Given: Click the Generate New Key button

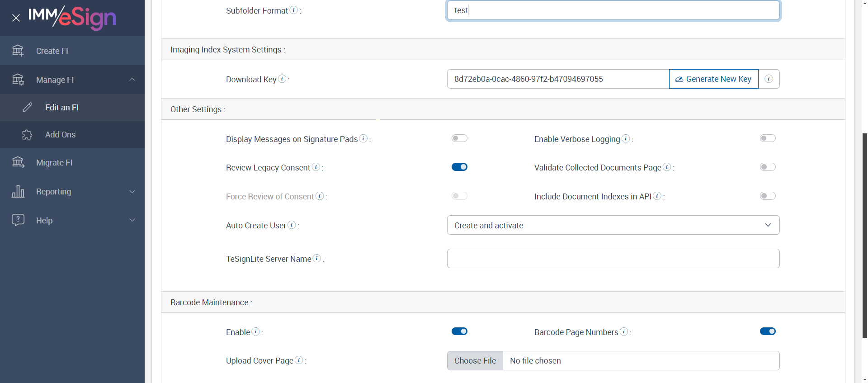Looking at the screenshot, I should 713,79.
